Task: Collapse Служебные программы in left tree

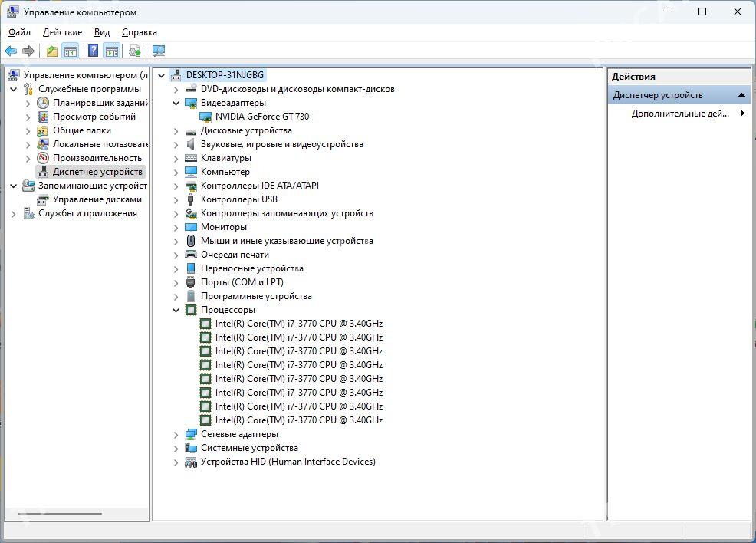Action: tap(14, 89)
